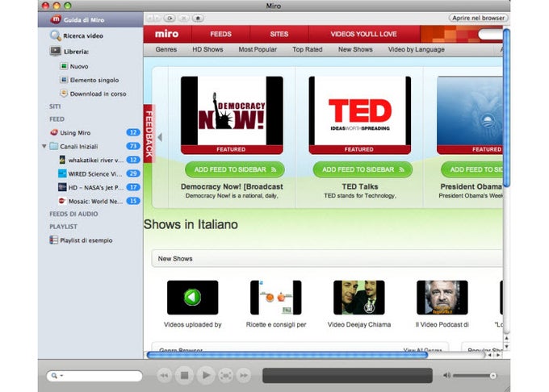Select the Genres submenu item
This screenshot has height=392, width=549.
point(166,49)
